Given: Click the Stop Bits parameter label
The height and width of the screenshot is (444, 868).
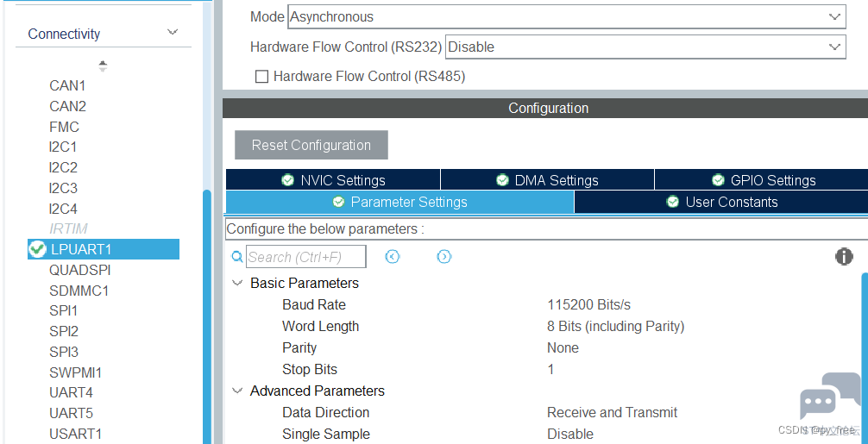Looking at the screenshot, I should point(310,369).
